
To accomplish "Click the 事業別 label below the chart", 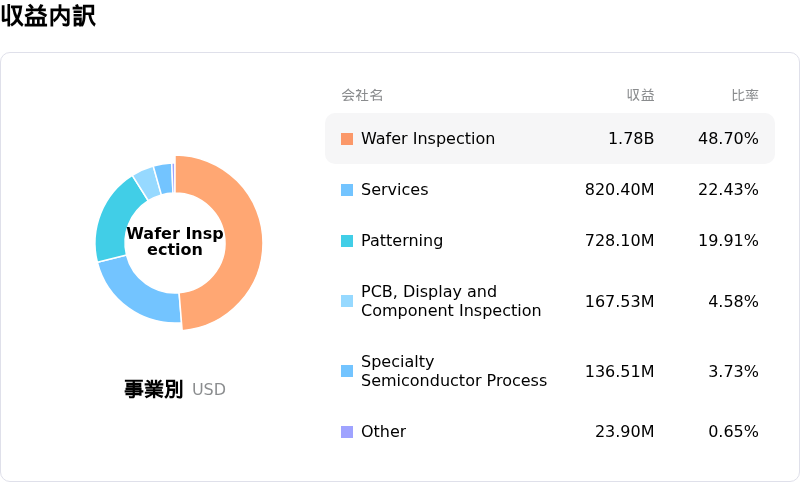I will tap(154, 389).
